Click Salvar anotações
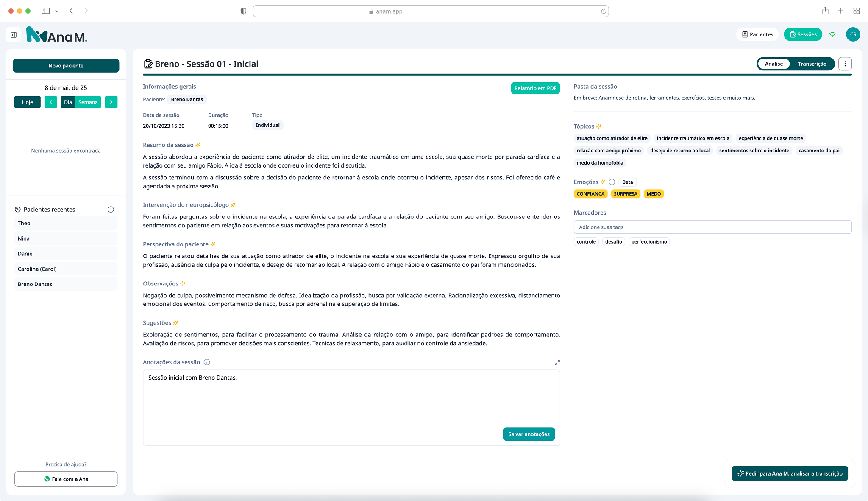 pos(529,434)
